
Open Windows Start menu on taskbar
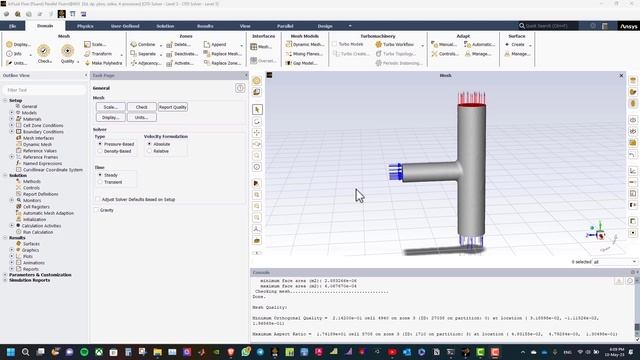coord(11,352)
